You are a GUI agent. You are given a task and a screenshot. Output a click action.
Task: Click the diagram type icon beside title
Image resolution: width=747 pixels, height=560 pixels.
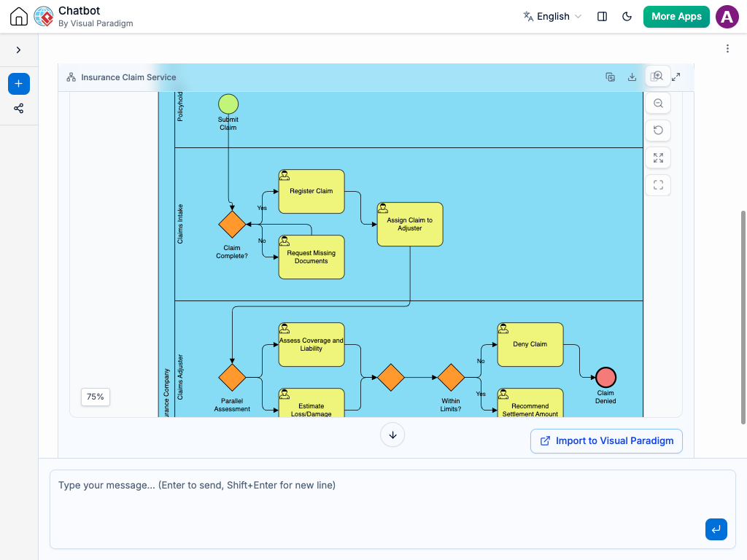71,77
